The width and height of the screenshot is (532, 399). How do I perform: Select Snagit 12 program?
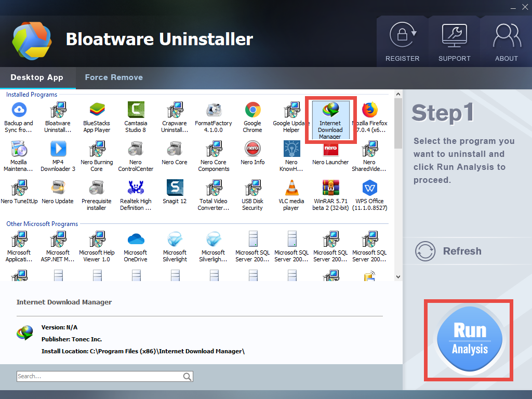click(175, 192)
